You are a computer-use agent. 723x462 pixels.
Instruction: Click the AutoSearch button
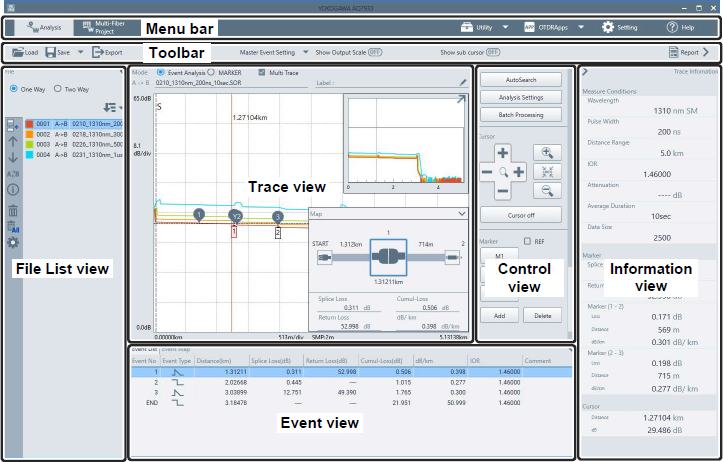click(520, 78)
